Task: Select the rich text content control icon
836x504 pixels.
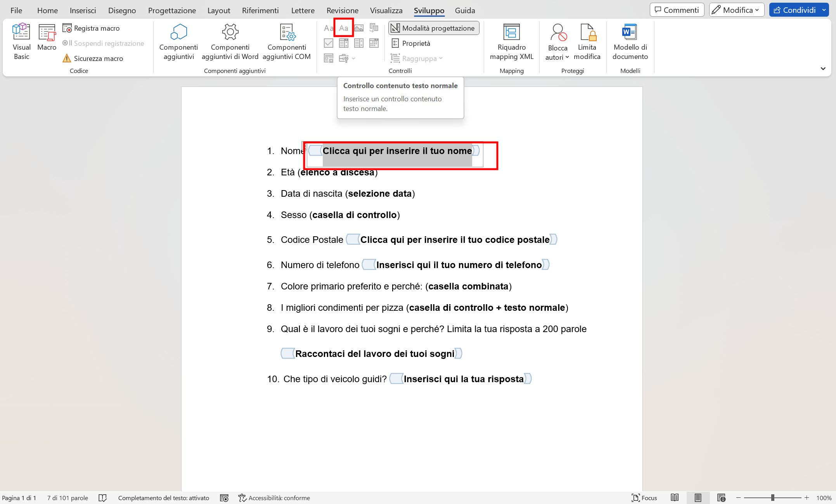Action: [x=328, y=28]
